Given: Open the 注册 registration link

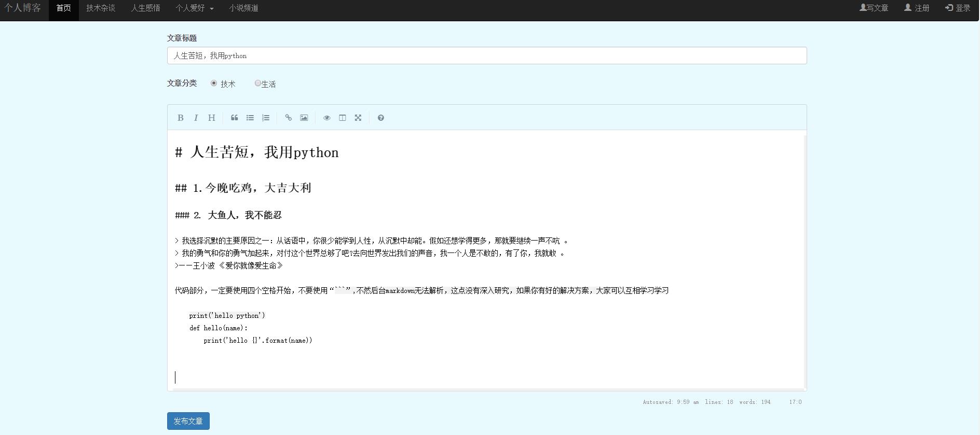Looking at the screenshot, I should [917, 8].
